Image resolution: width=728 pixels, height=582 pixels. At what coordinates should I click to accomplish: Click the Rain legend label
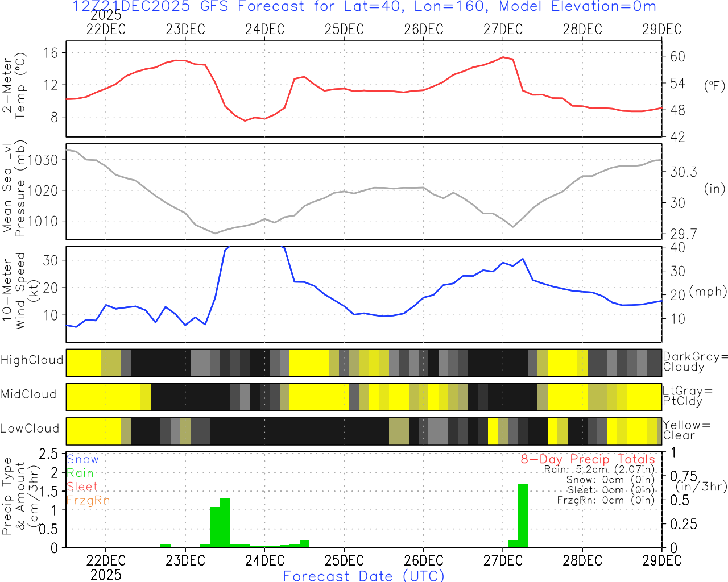click(80, 473)
